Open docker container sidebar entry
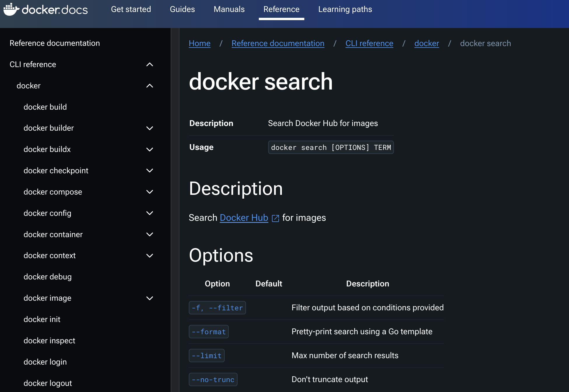Viewport: 569px width, 392px height. pyautogui.click(x=53, y=235)
